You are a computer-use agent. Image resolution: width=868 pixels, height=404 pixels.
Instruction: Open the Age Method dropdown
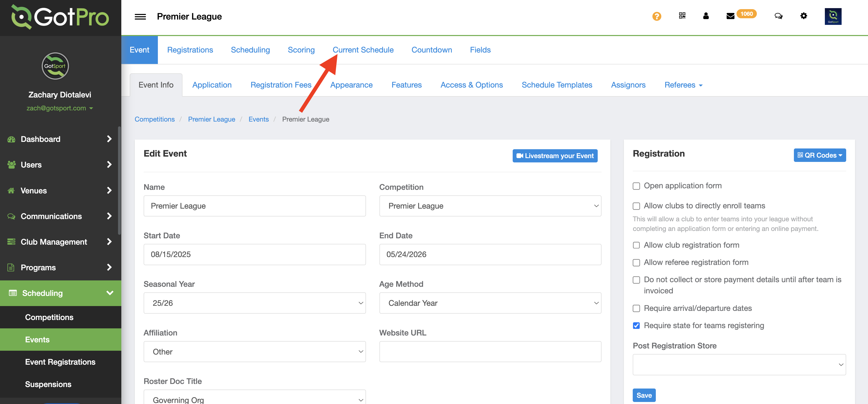pos(490,303)
